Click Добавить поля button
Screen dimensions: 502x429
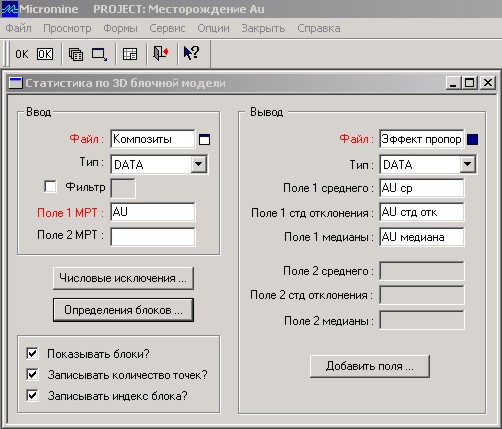(370, 366)
